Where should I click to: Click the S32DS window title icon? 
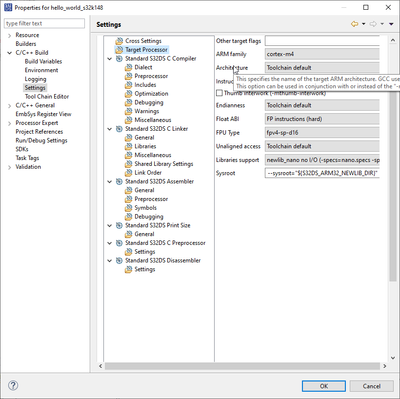[8, 7]
